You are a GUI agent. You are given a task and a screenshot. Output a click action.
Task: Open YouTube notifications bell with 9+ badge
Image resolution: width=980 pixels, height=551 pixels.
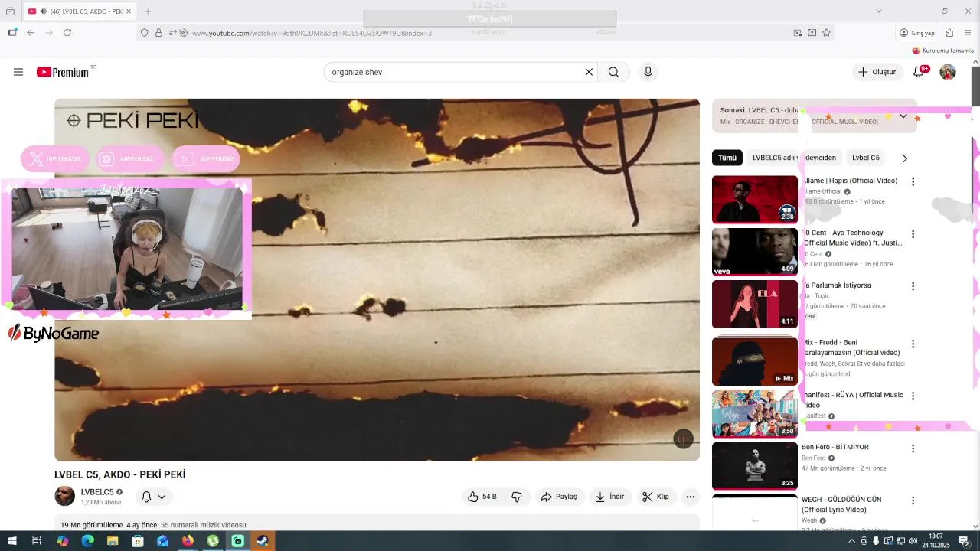(920, 72)
